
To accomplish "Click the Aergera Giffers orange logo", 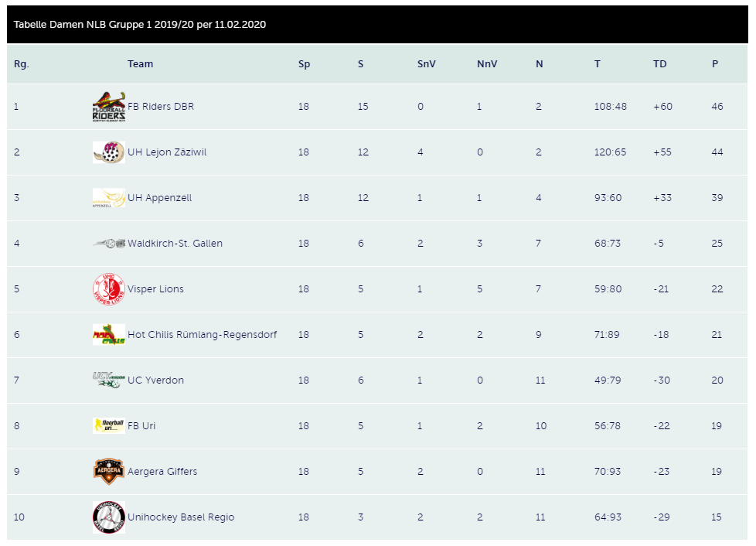I will tap(109, 472).
